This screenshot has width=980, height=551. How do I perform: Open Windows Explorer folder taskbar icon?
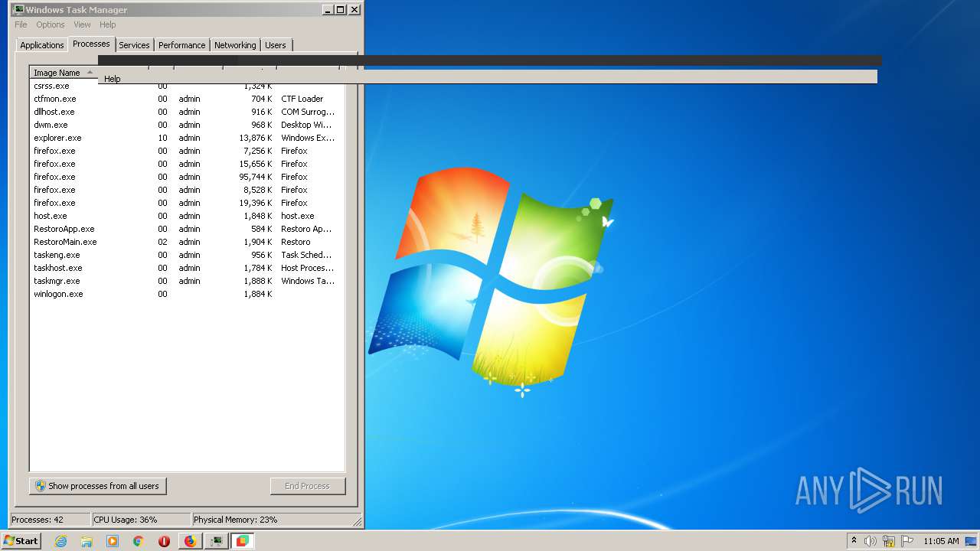coord(87,541)
